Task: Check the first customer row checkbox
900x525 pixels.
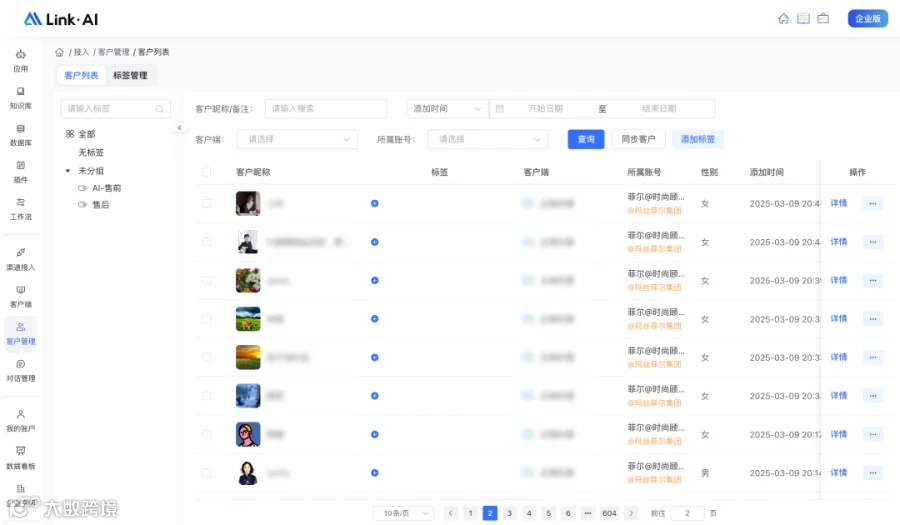Action: [x=207, y=203]
